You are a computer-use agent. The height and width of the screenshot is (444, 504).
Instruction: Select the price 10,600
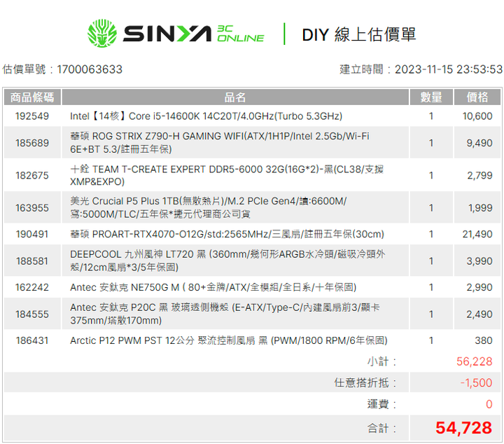pos(477,116)
